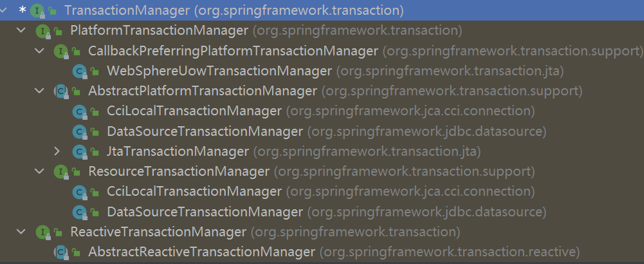Click the TransactionManager interface icon
Screen dimensions: 644x264
[37, 11]
